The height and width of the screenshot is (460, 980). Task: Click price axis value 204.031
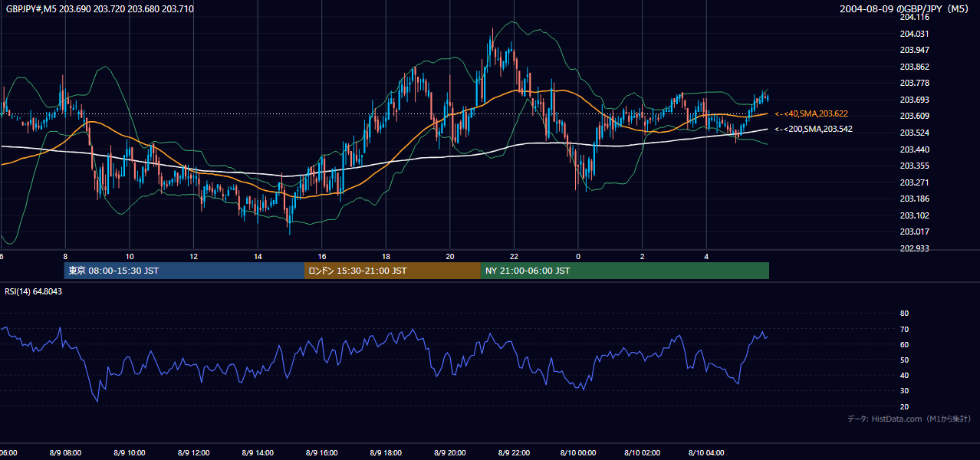[x=914, y=34]
